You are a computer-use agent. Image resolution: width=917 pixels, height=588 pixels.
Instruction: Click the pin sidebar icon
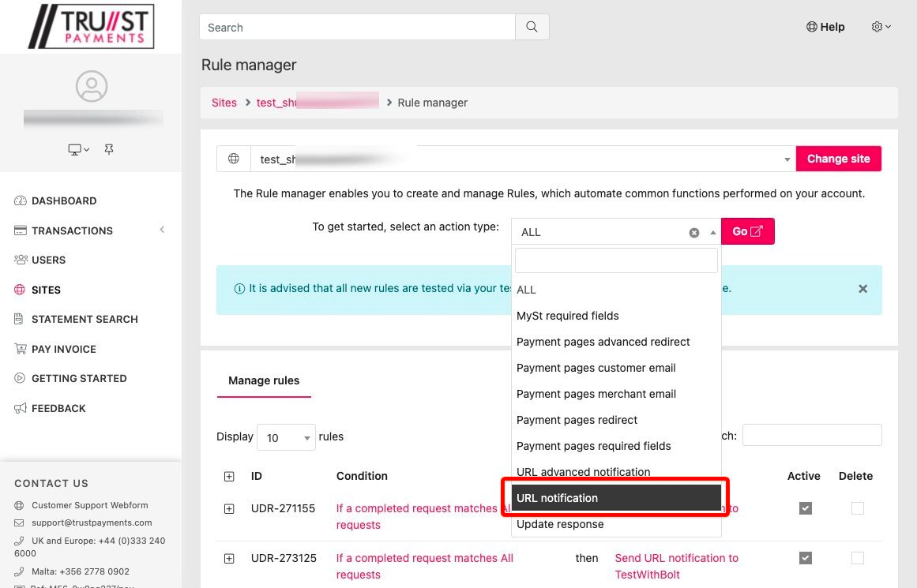[x=109, y=150]
